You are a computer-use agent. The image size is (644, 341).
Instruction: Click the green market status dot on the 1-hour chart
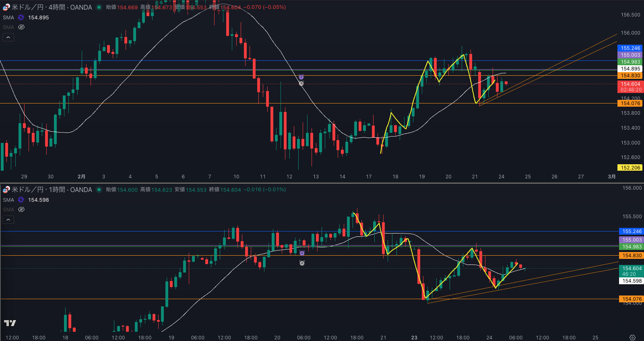pyautogui.click(x=99, y=190)
